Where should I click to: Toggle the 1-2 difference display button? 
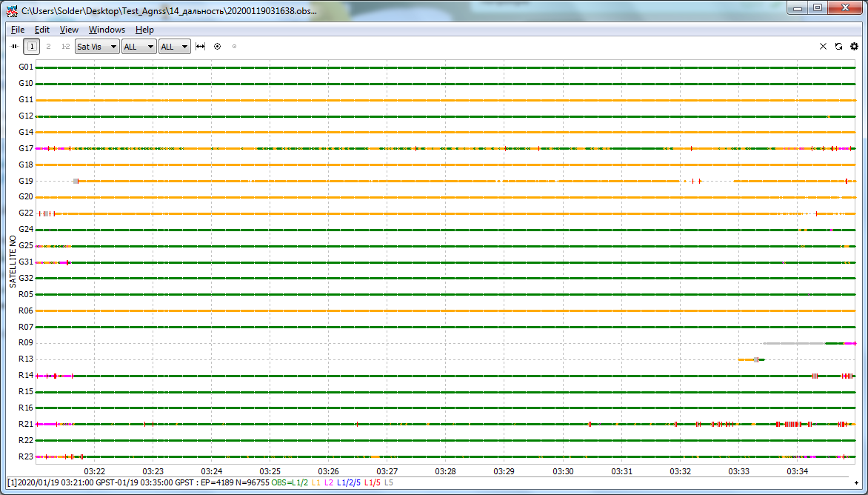[65, 47]
